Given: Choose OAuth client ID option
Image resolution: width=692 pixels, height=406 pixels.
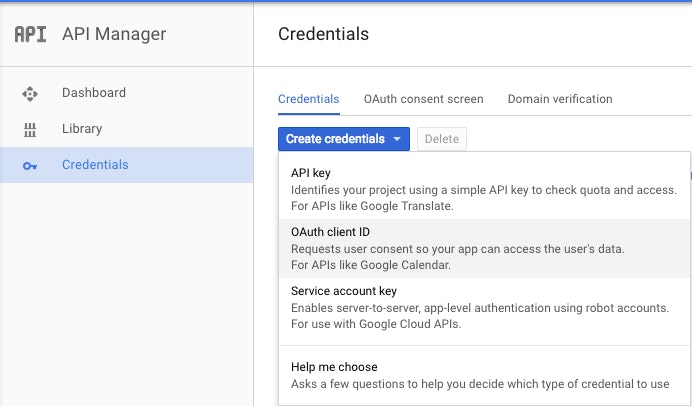Looking at the screenshot, I should tap(484, 248).
